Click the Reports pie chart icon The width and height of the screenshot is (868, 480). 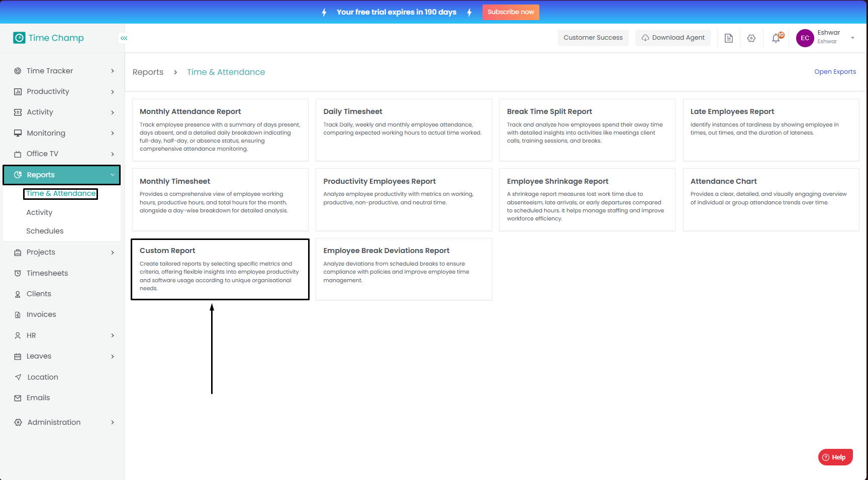click(18, 175)
